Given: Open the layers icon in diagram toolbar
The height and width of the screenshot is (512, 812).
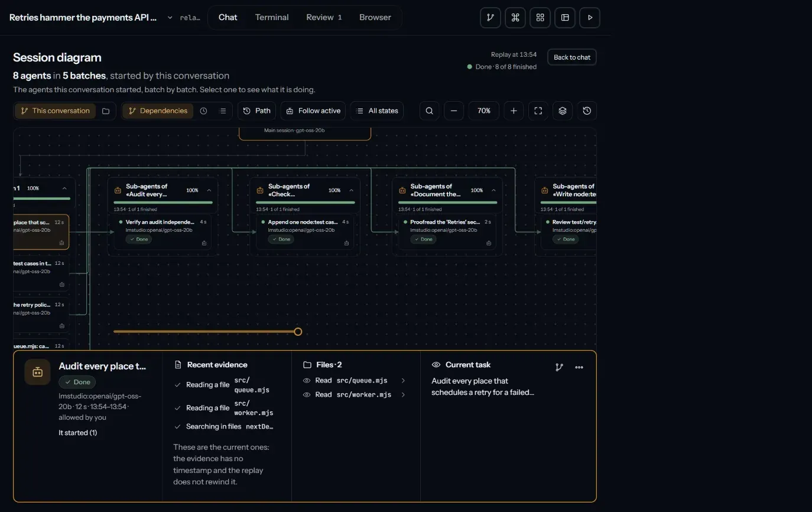Looking at the screenshot, I should [x=563, y=111].
